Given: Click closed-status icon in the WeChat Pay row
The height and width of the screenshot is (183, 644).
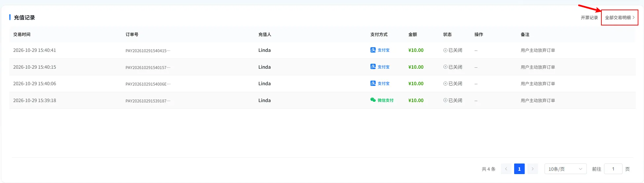Looking at the screenshot, I should click(x=445, y=100).
